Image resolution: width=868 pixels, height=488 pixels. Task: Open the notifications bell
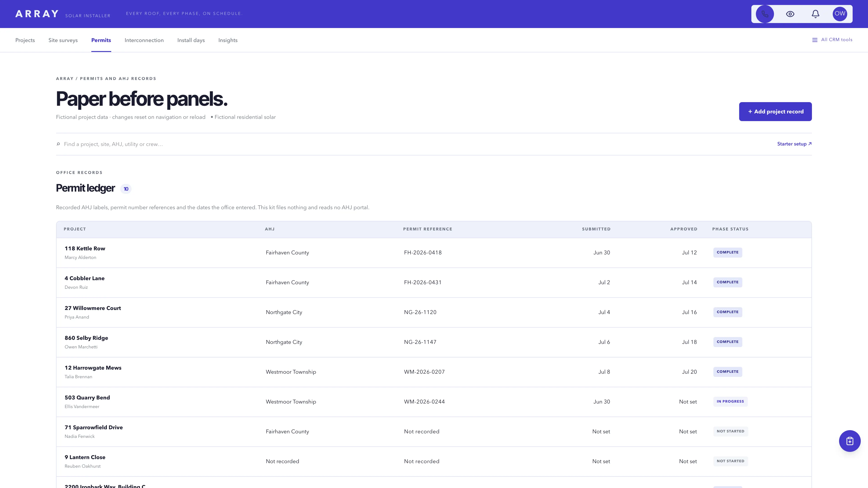pyautogui.click(x=815, y=14)
